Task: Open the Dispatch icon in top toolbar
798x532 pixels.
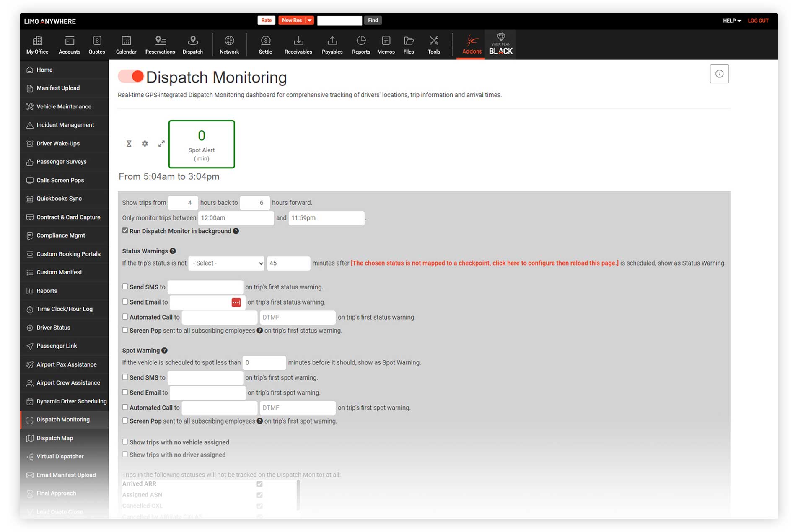Action: click(192, 44)
